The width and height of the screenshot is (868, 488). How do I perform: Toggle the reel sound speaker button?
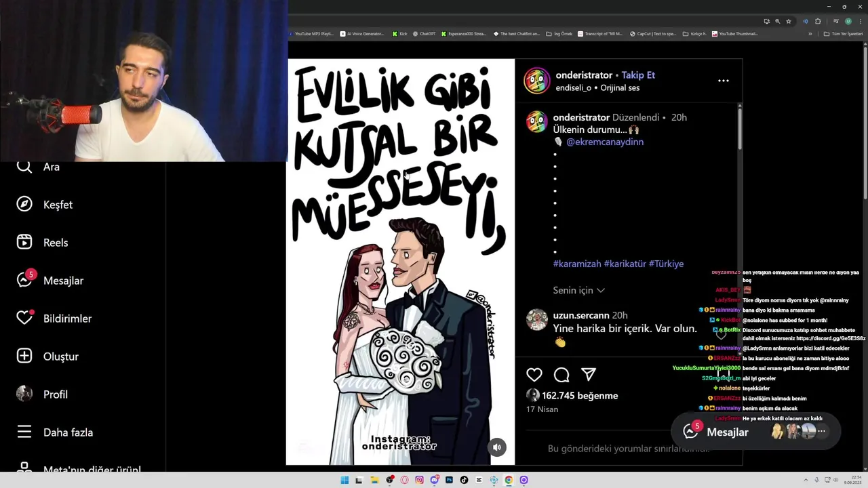click(497, 447)
